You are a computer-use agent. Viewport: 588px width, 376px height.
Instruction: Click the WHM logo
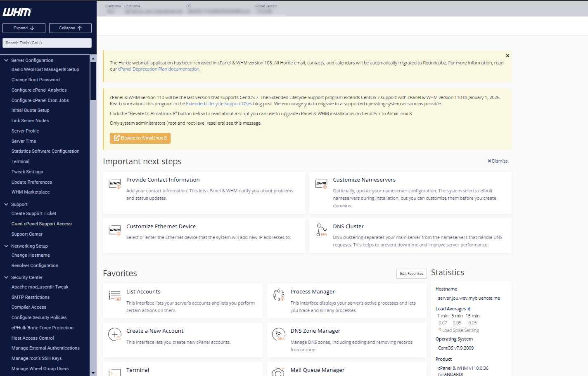click(17, 12)
